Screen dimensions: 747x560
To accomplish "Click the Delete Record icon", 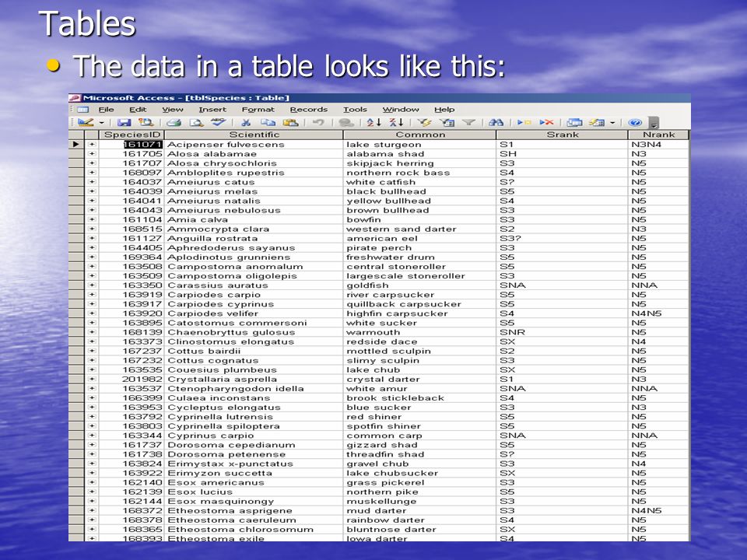I will pyautogui.click(x=546, y=122).
